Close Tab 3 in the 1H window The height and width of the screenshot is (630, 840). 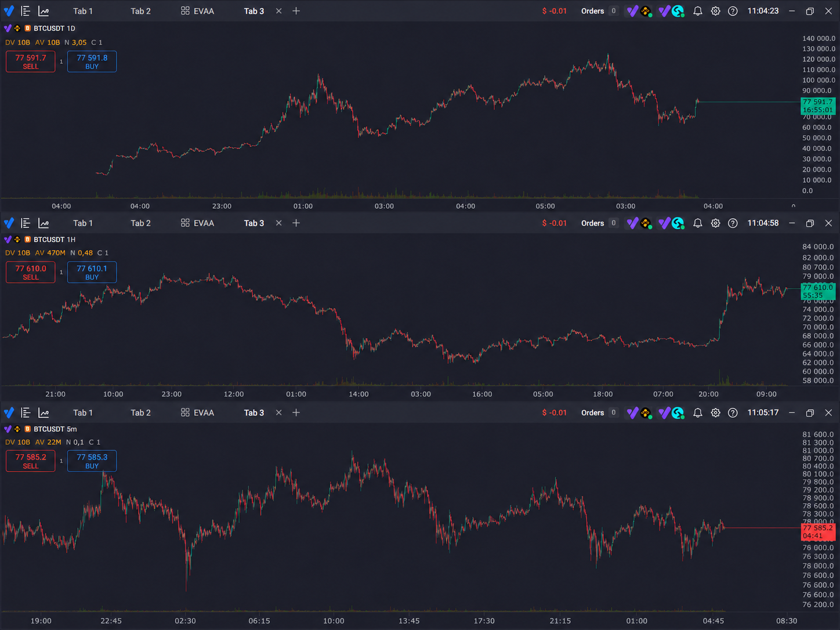[x=279, y=223]
